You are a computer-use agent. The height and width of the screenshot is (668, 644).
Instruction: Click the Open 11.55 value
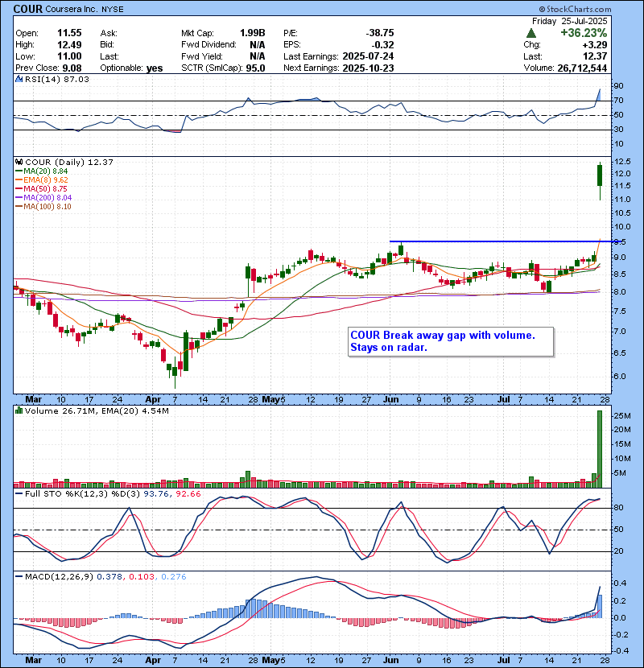pyautogui.click(x=69, y=33)
